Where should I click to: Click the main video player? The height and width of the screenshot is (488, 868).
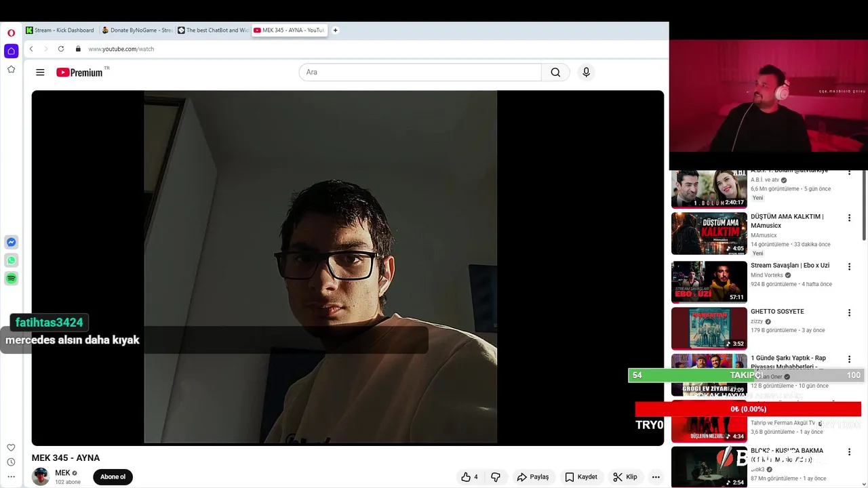click(347, 268)
